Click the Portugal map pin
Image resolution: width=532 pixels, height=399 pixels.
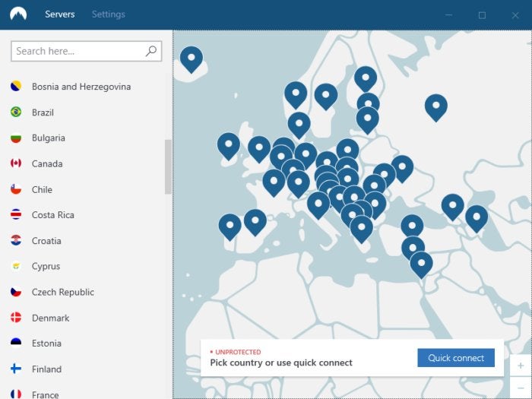coord(230,227)
